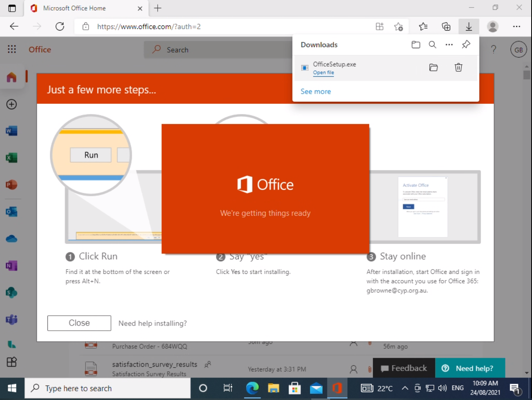Show OfficeSetup.exe in folder

[434, 67]
